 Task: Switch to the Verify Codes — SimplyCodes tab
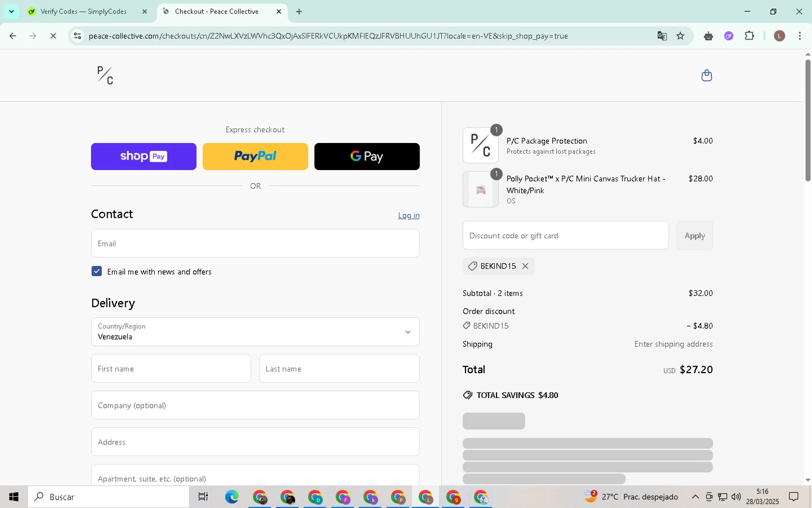(x=83, y=11)
